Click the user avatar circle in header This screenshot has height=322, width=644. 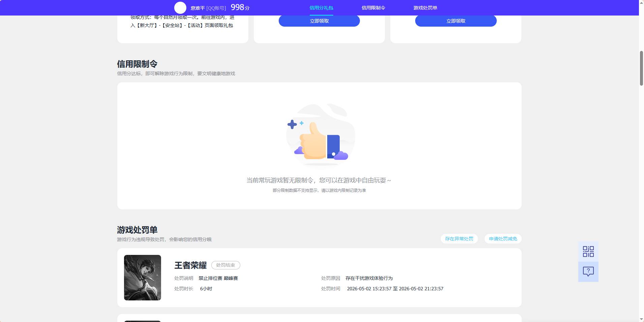(x=180, y=8)
